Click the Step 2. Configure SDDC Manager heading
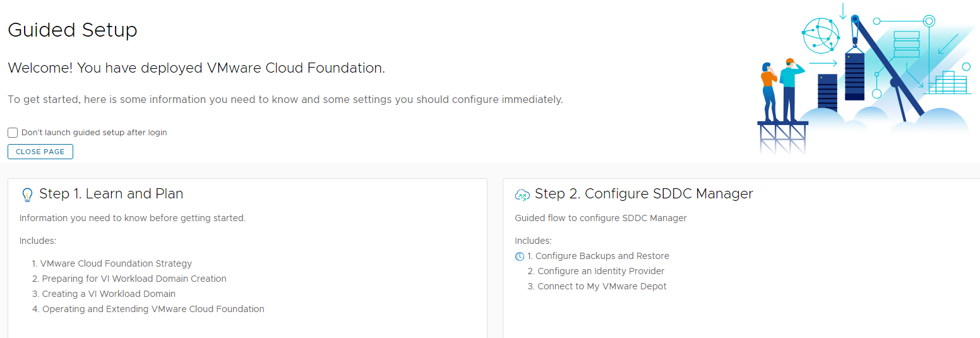This screenshot has width=980, height=338. (643, 194)
